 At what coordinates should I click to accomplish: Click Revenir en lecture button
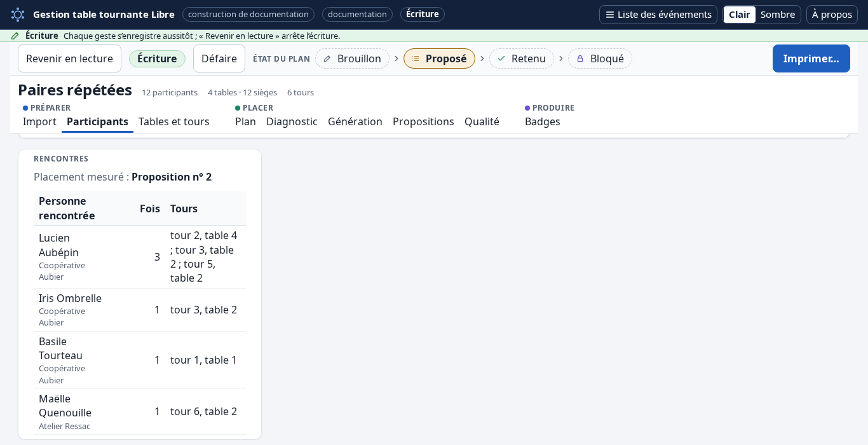[69, 58]
